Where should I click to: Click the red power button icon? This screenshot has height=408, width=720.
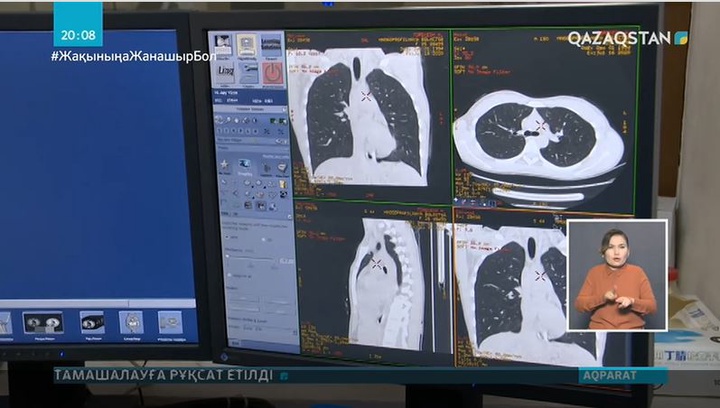coord(273,72)
